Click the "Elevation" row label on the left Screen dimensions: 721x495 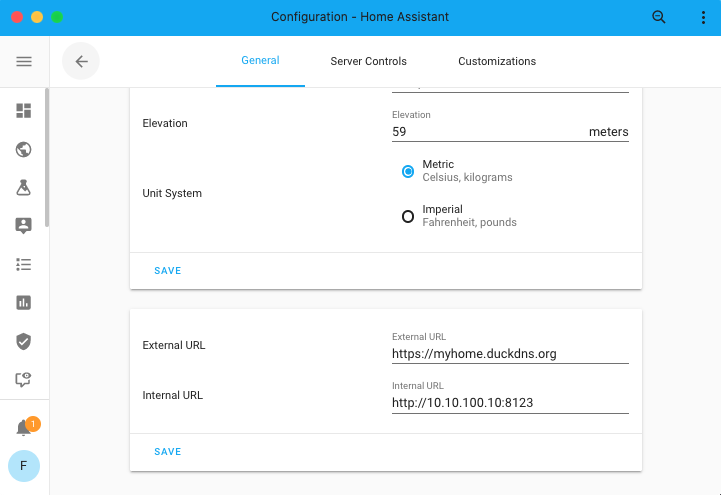click(165, 123)
